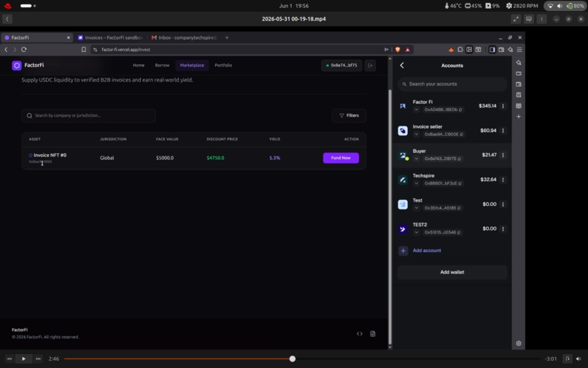This screenshot has height=368, width=588.
Task: Open Leo AI in the sidebar strip
Action: (519, 62)
